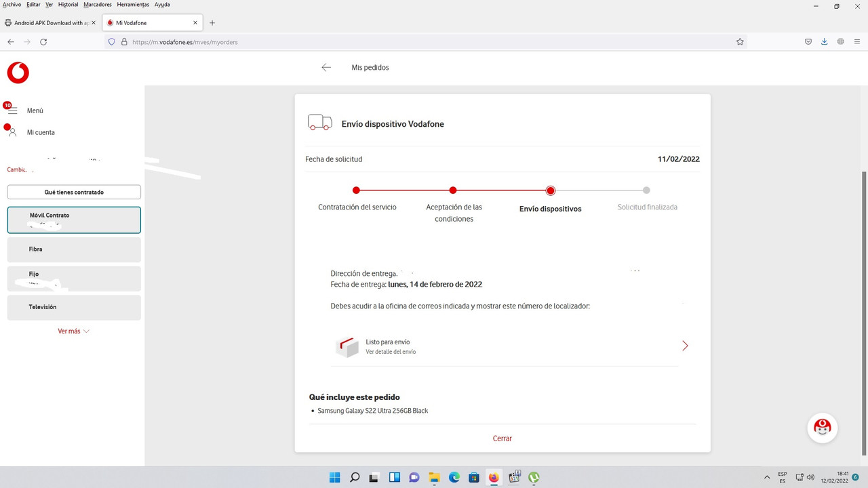This screenshot has width=868, height=488.
Task: Click the package box icon
Action: point(347,347)
